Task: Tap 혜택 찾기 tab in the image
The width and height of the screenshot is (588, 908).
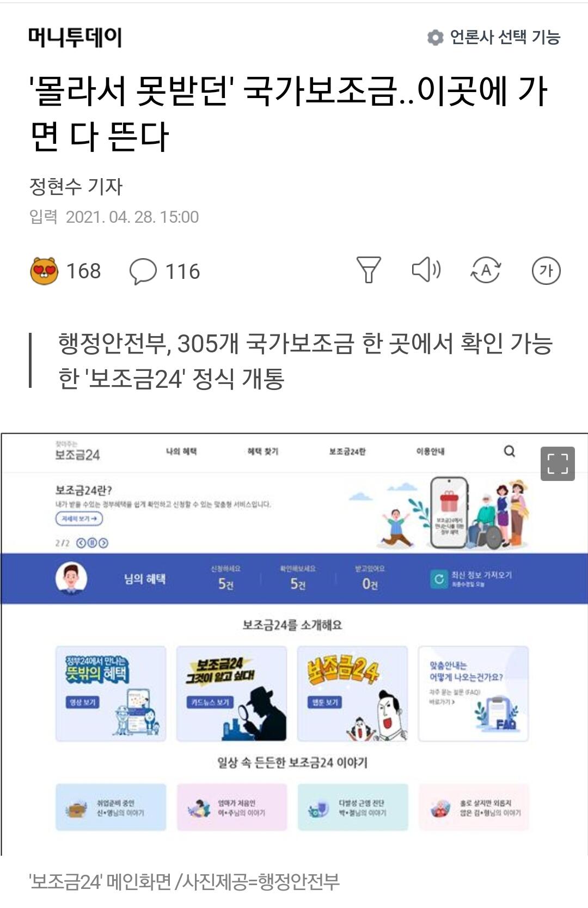Action: tap(262, 452)
